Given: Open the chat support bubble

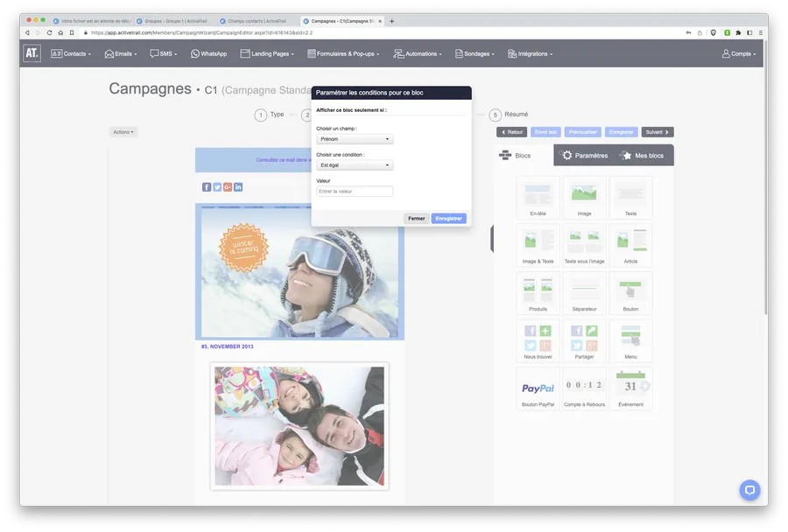Looking at the screenshot, I should [749, 490].
